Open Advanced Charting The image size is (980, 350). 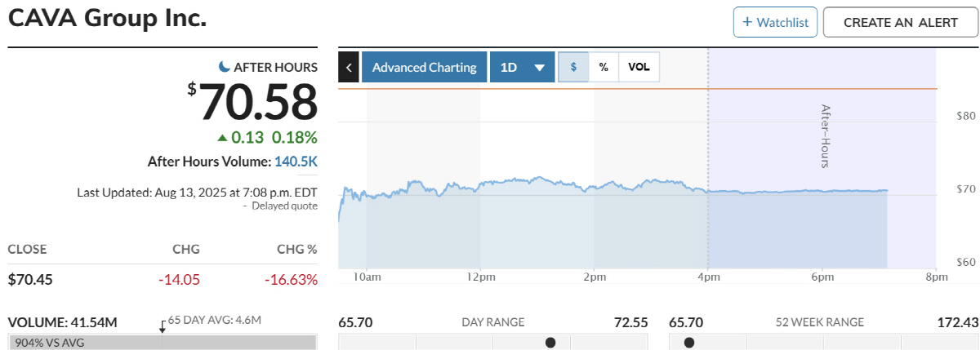click(424, 67)
